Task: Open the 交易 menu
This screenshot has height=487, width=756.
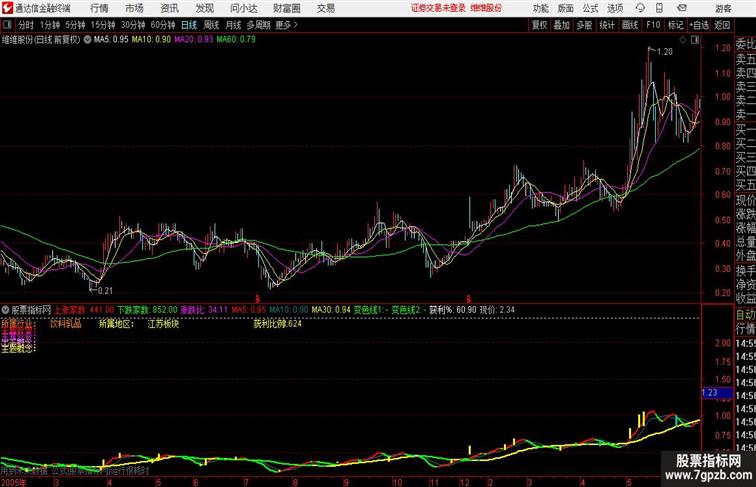Action: point(325,8)
